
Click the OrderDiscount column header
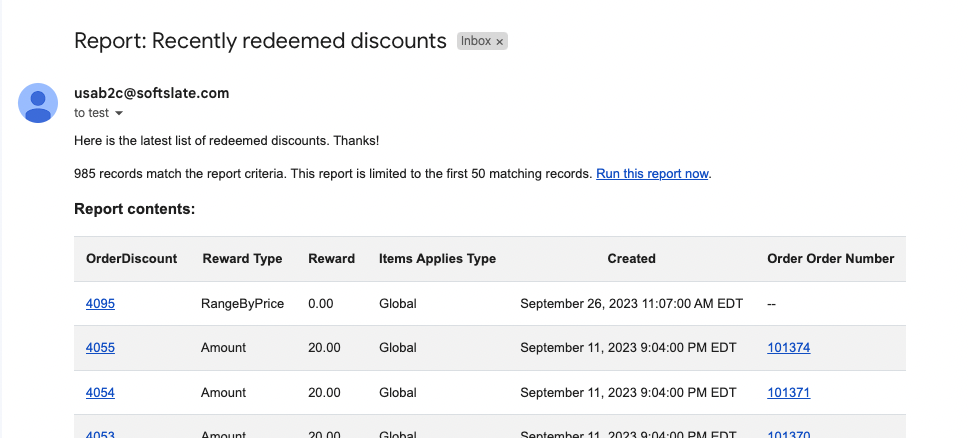tap(131, 259)
